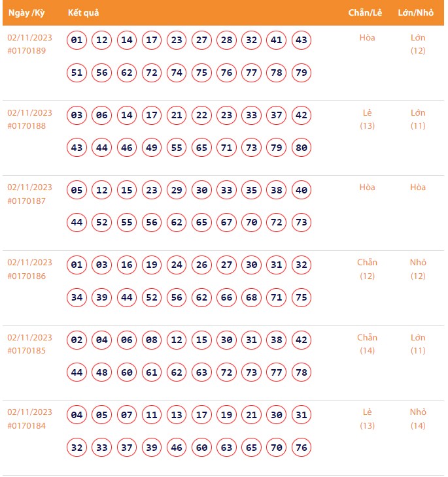448x477 pixels.
Task: Open draw #0170186 link
Action: point(27,276)
